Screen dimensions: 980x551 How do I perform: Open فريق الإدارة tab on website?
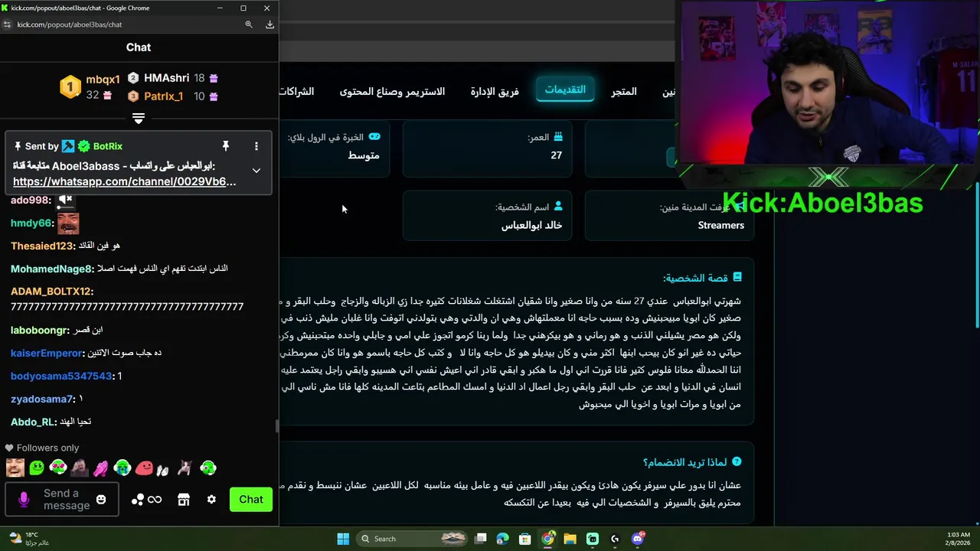tap(495, 92)
